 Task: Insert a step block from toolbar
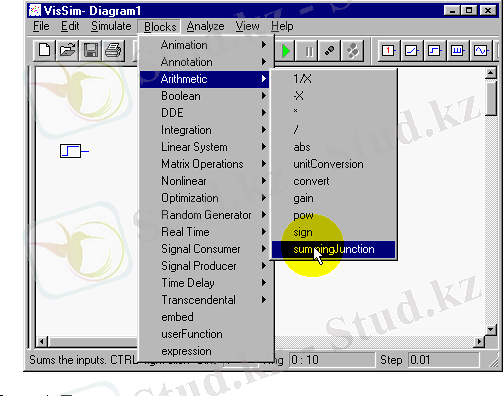click(435, 51)
